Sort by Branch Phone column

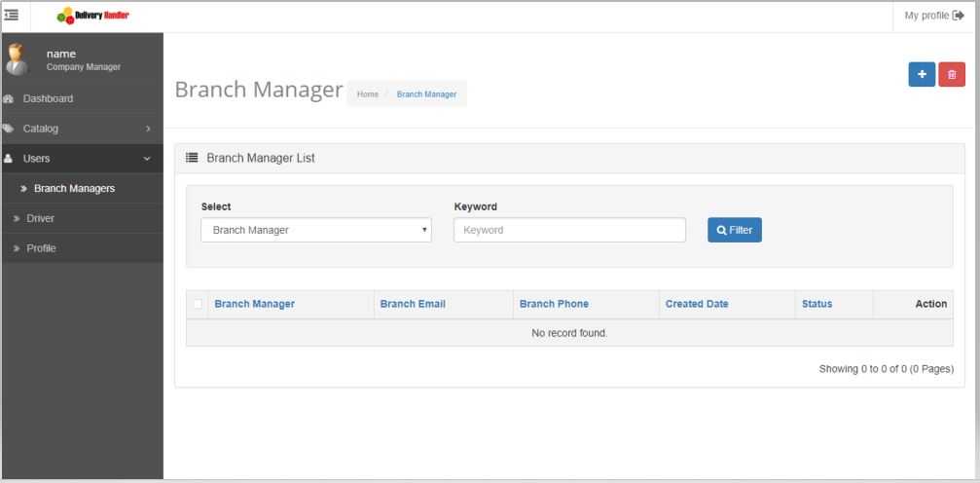554,304
